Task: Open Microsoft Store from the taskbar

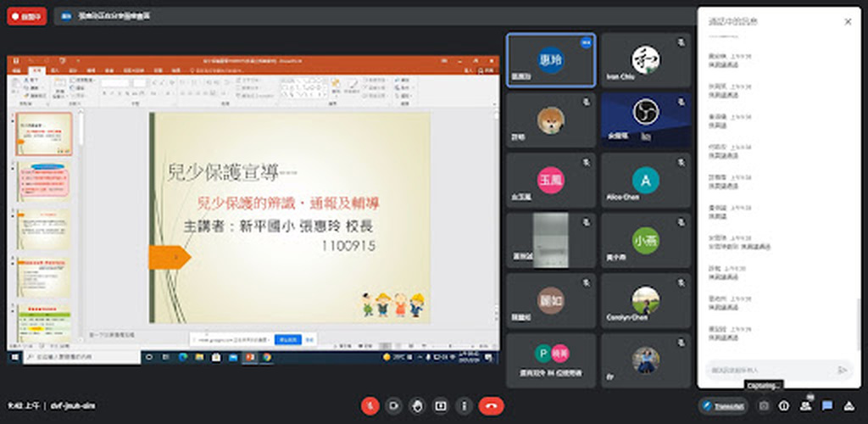Action: 216,358
